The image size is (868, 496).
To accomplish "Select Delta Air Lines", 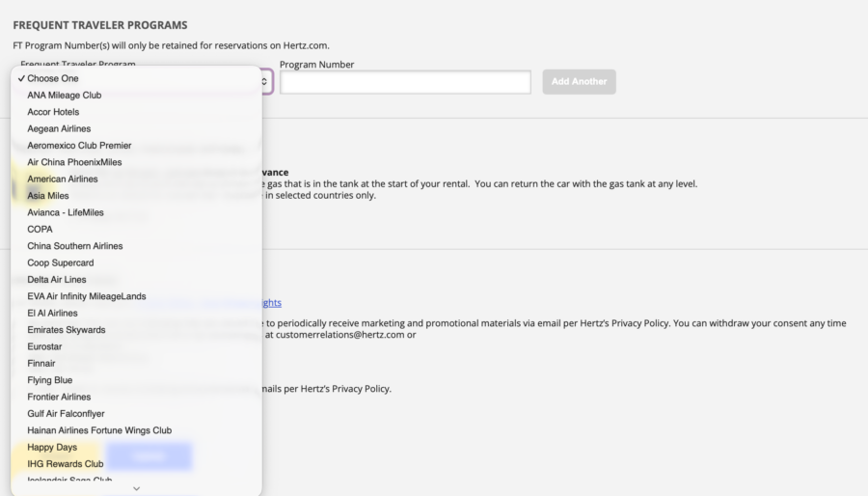I will 136,280.
